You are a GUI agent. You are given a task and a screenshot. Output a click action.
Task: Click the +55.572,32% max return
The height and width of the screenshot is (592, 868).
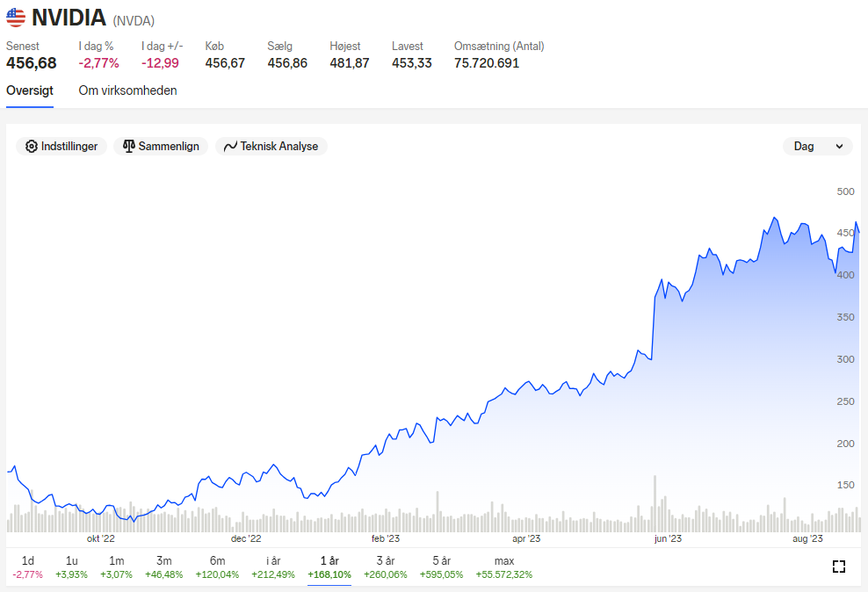point(503,574)
